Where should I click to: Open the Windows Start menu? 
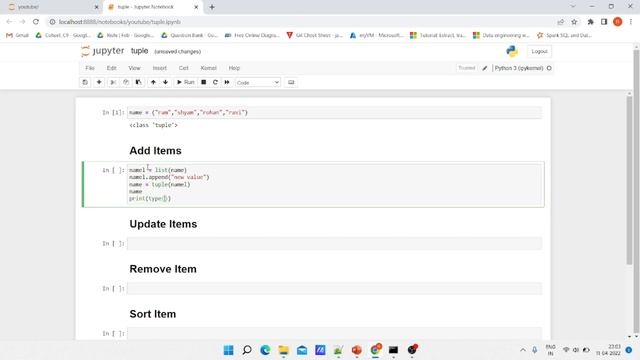(x=229, y=350)
